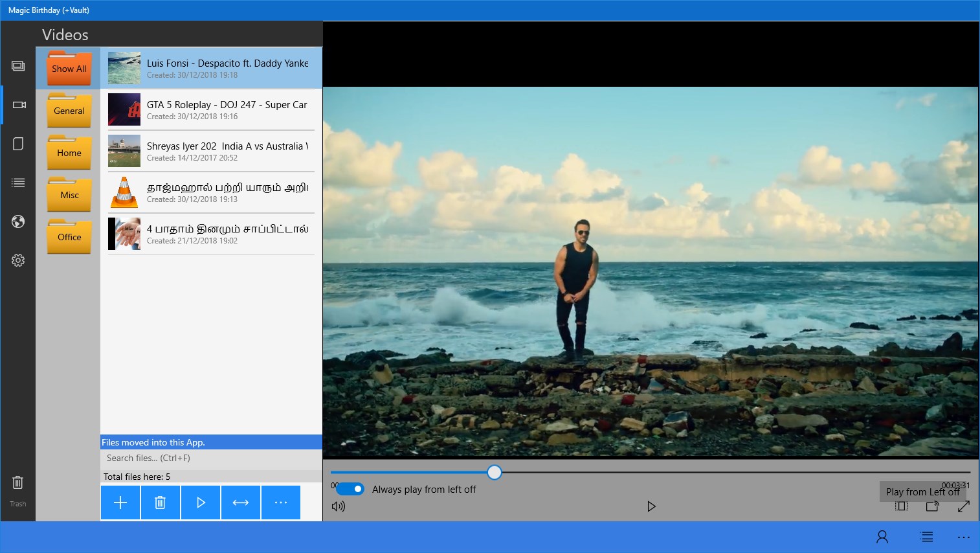Open the Misc folder

click(69, 194)
